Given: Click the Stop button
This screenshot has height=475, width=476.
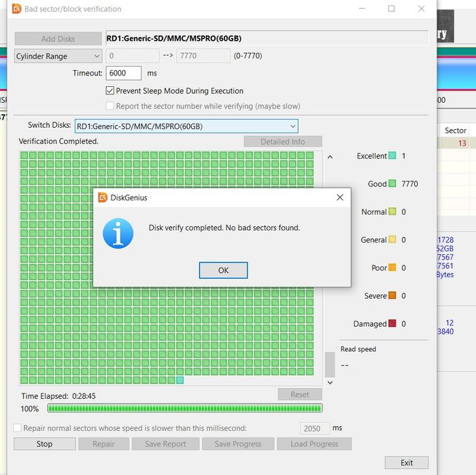Looking at the screenshot, I should coord(45,444).
